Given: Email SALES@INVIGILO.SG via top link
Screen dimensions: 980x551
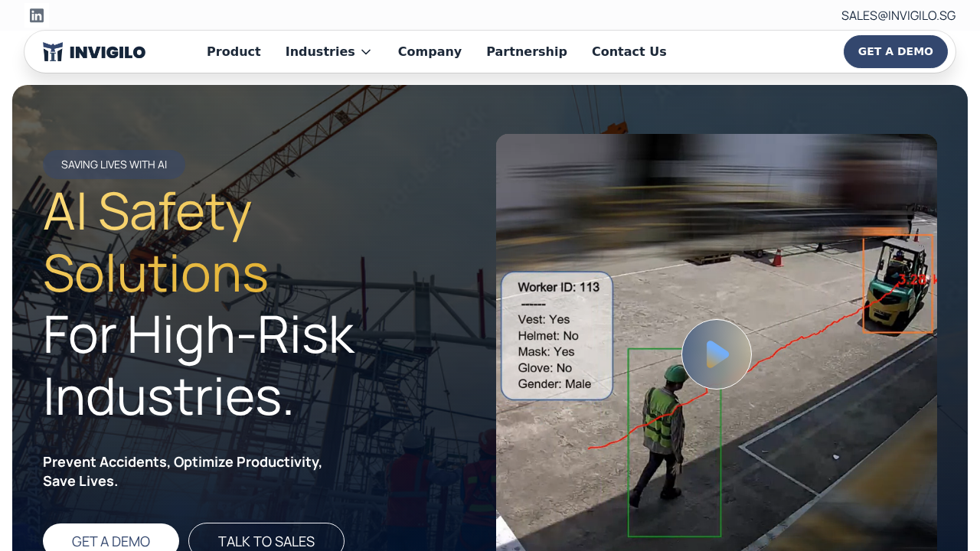Looking at the screenshot, I should 898,15.
